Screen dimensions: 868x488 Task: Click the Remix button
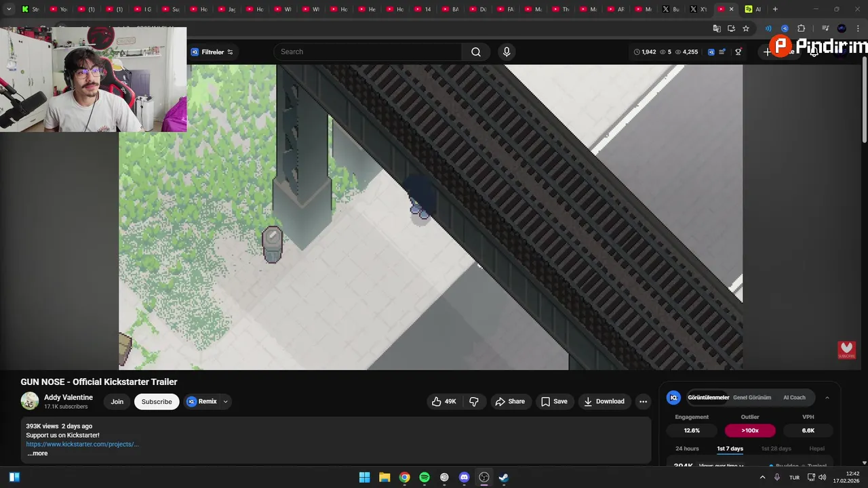202,401
